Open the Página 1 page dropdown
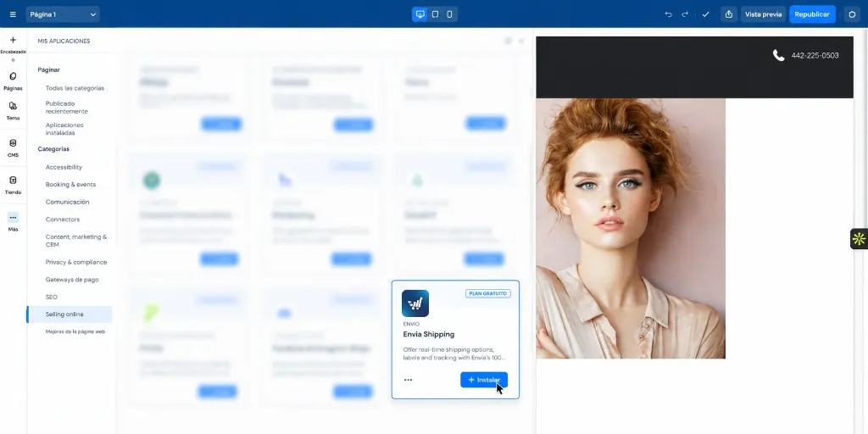868x434 pixels. pos(63,14)
